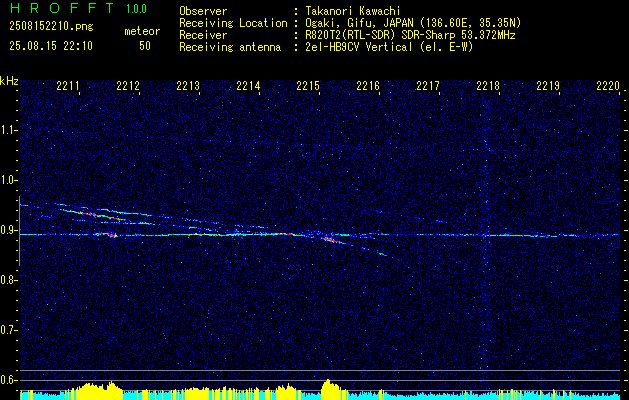This screenshot has height=400, width=629.
Task: Click the 2218 time axis label
Action: click(x=488, y=85)
